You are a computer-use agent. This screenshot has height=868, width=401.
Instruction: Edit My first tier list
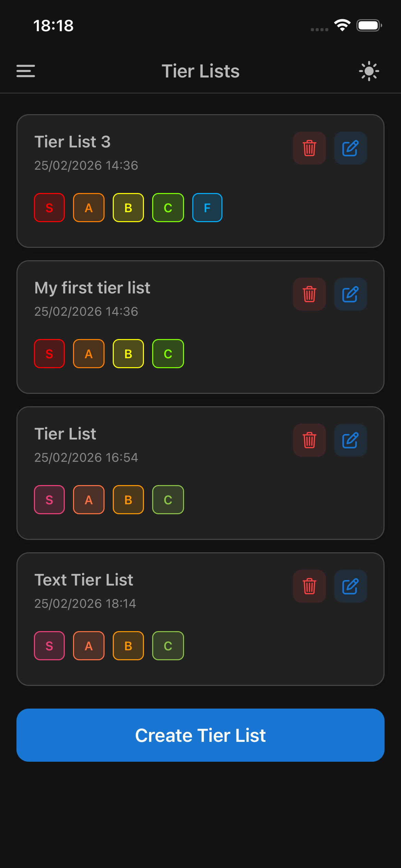coord(350,294)
